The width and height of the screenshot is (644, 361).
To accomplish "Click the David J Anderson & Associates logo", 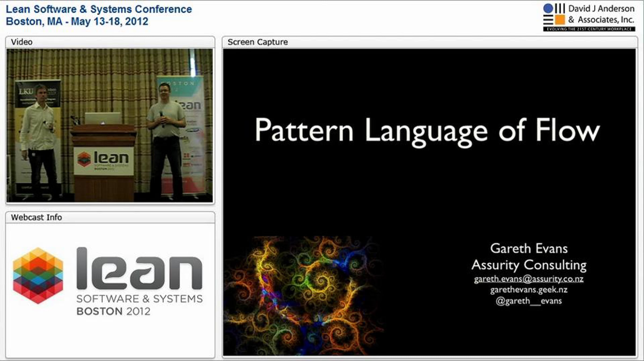I will coord(589,17).
